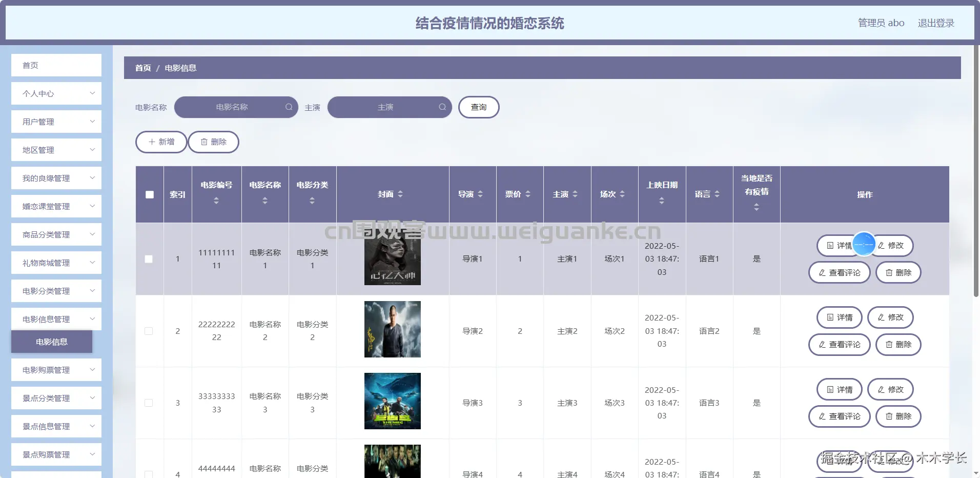This screenshot has width=980, height=478.
Task: Select 电影信息 submenu item
Action: (x=52, y=342)
